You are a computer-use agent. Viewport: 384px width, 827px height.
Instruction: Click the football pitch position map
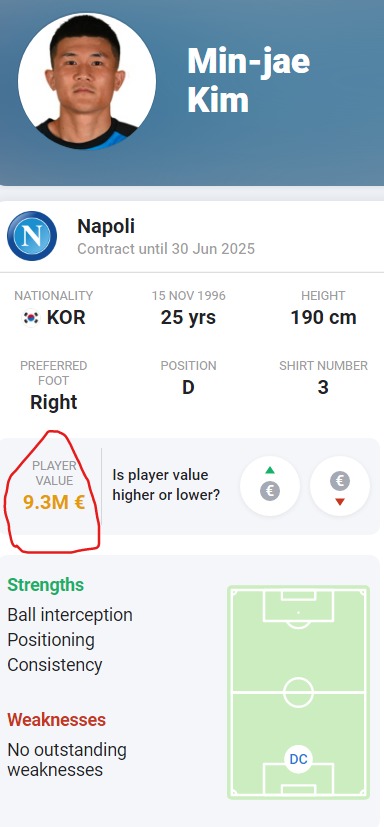point(299,692)
